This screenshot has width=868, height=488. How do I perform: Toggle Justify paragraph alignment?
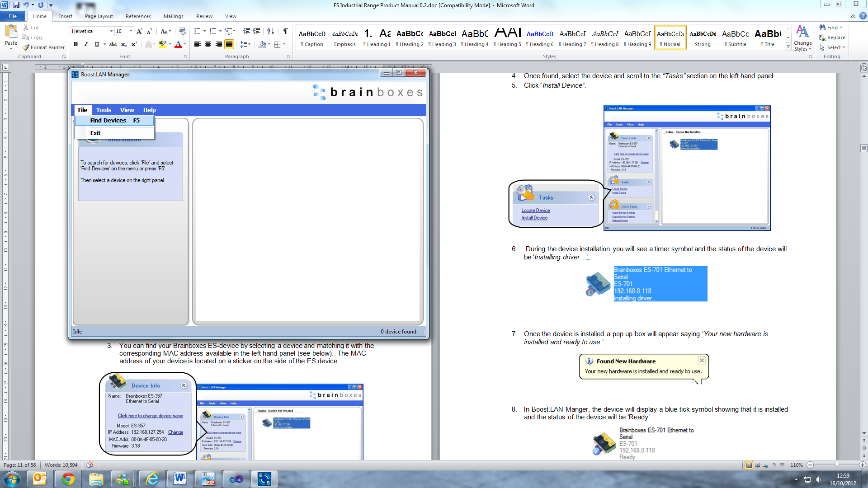[229, 44]
